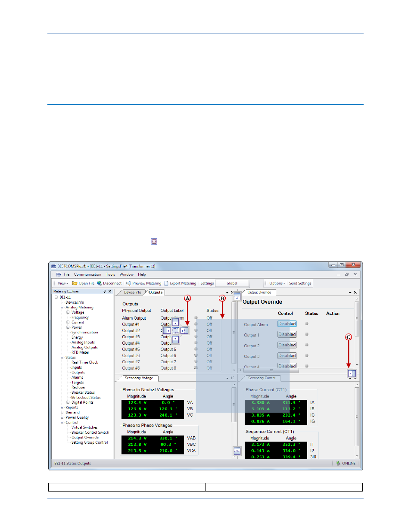Close the Secondary Voltage panel
Screen dimensions: 411x532
coord(233,378)
